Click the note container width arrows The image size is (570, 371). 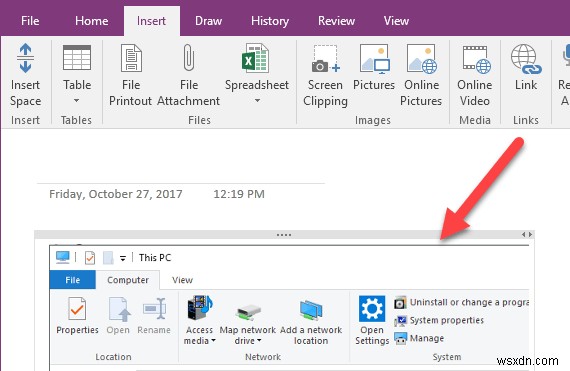pos(527,235)
